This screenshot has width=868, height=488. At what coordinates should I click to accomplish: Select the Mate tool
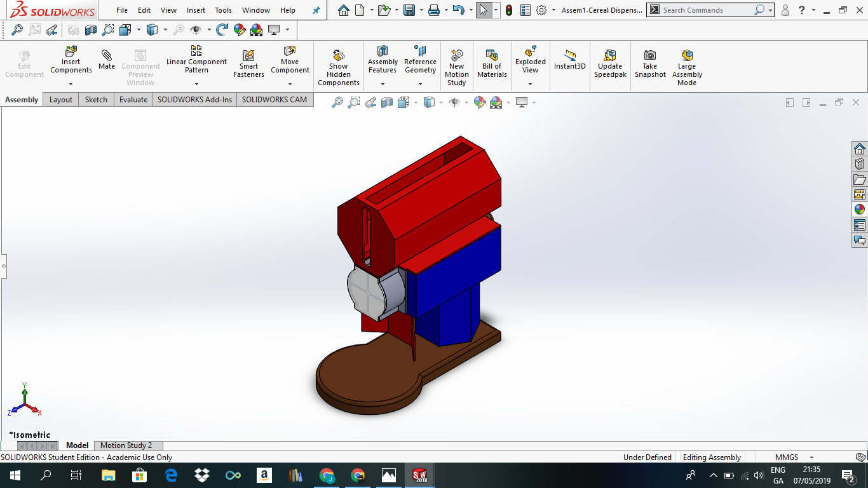coord(106,62)
